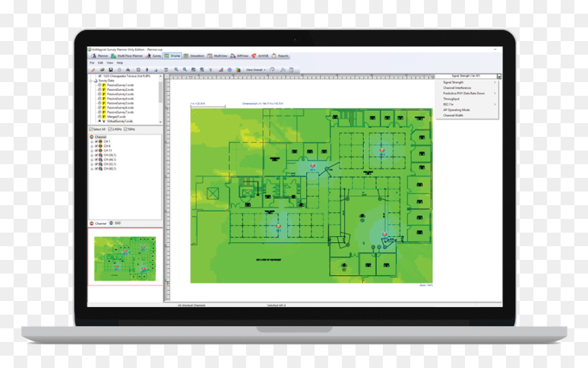Click the blue circle toolbar icon

click(x=230, y=70)
